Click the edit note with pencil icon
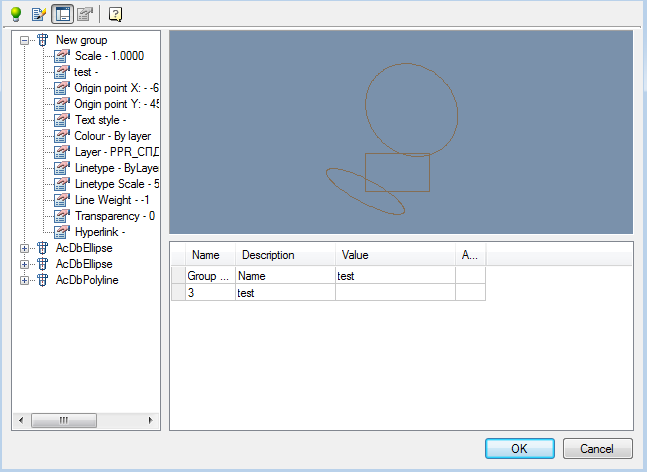The width and height of the screenshot is (647, 472). coord(39,14)
